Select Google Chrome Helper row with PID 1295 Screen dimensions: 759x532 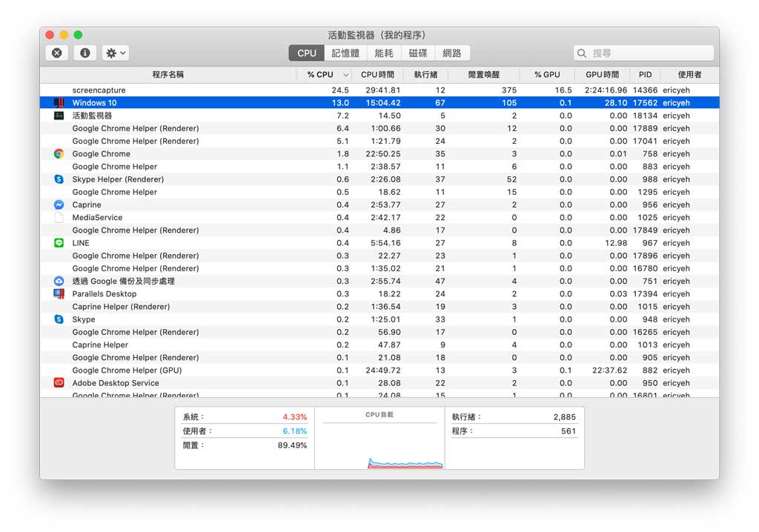[x=379, y=192]
